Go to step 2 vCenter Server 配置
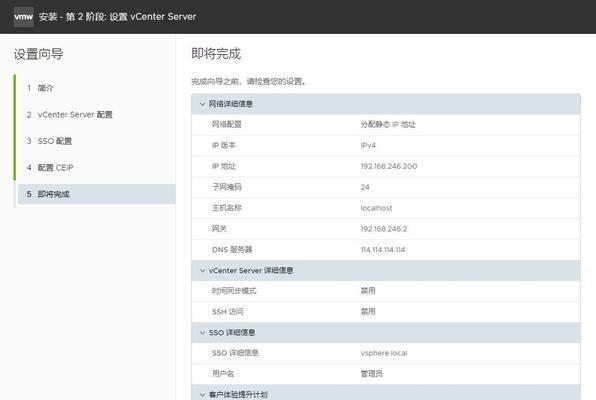Viewport: 596px width, 400px height. [x=69, y=114]
